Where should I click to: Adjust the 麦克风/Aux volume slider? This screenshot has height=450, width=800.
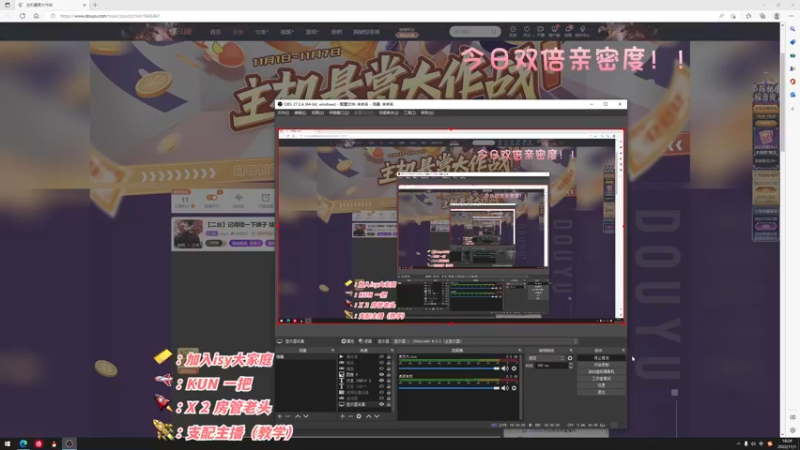[x=449, y=368]
